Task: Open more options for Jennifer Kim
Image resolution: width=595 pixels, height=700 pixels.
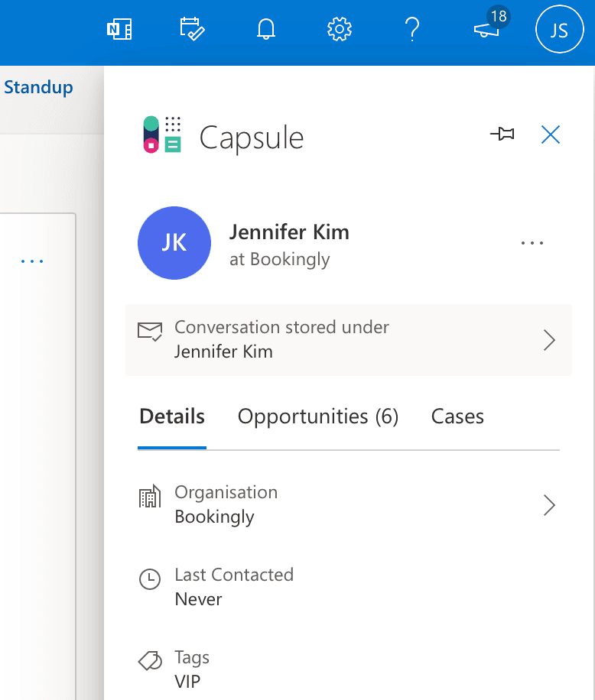Action: pyautogui.click(x=532, y=243)
